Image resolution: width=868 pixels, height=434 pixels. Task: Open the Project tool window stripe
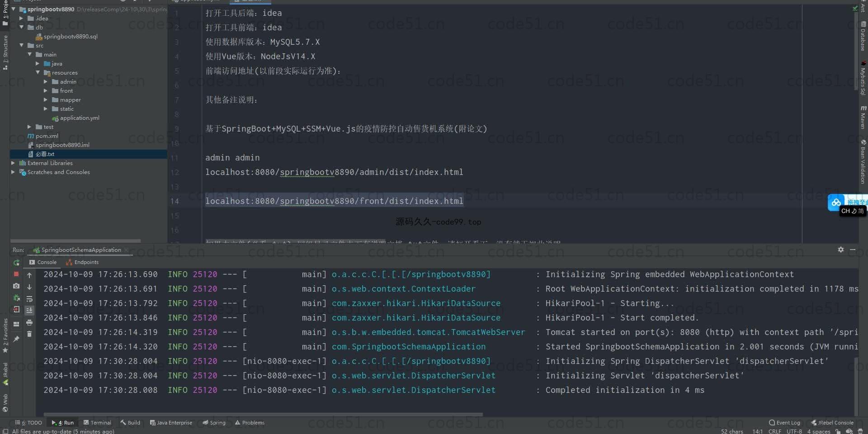tap(5, 13)
